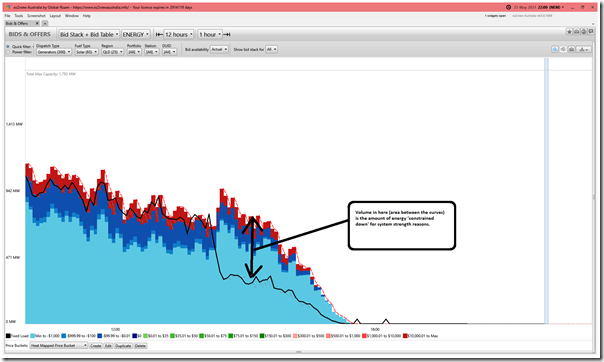Click the Edit price bucket button
The image size is (604, 362).
tap(108, 346)
